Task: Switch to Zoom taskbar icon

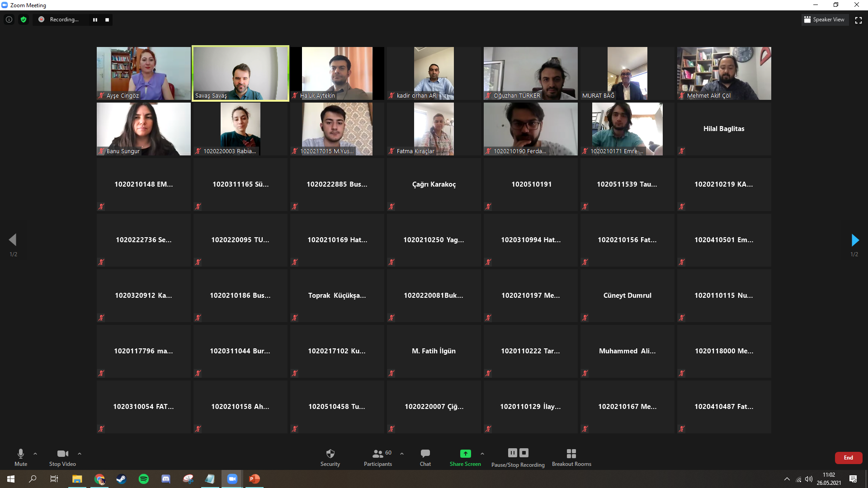Action: point(232,479)
